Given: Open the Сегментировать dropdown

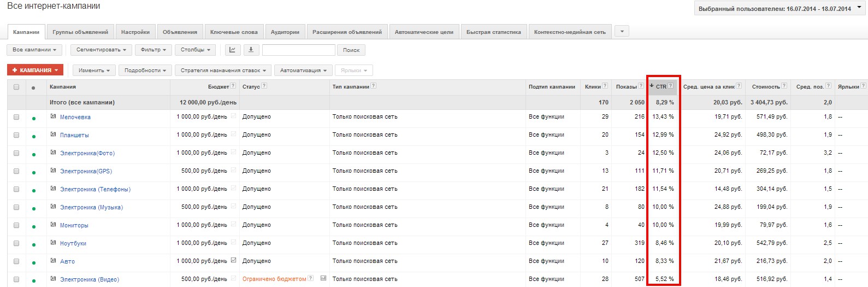Looking at the screenshot, I should [x=101, y=50].
